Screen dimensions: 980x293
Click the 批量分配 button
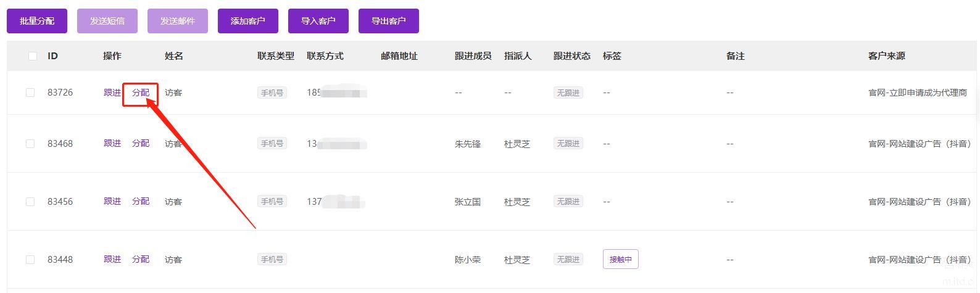tap(37, 21)
